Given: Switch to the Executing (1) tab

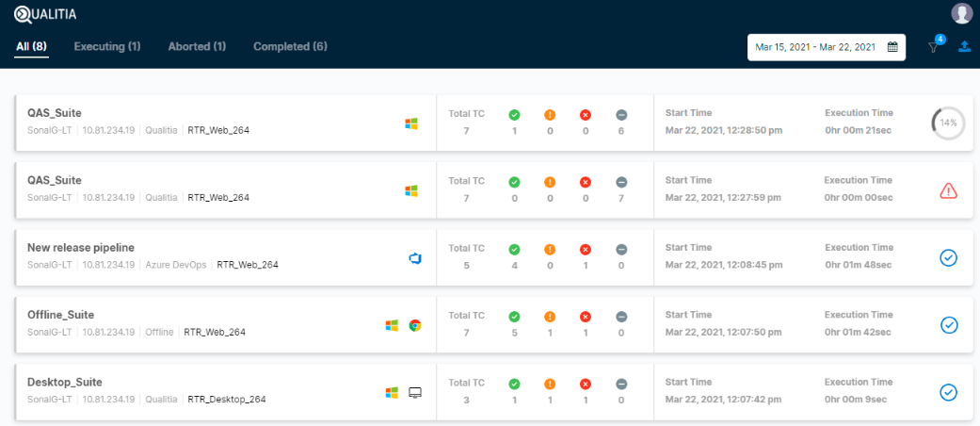Looking at the screenshot, I should 107,47.
